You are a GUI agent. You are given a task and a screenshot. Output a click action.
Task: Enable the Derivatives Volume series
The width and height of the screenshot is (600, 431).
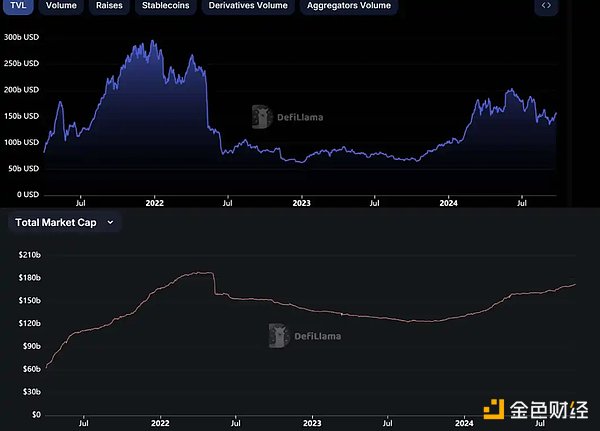[x=248, y=6]
